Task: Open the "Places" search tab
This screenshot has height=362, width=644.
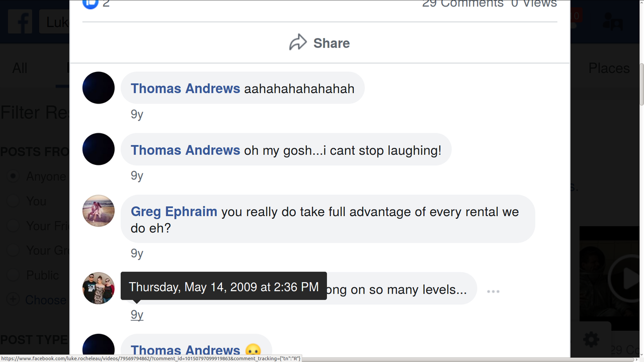Action: 609,68
